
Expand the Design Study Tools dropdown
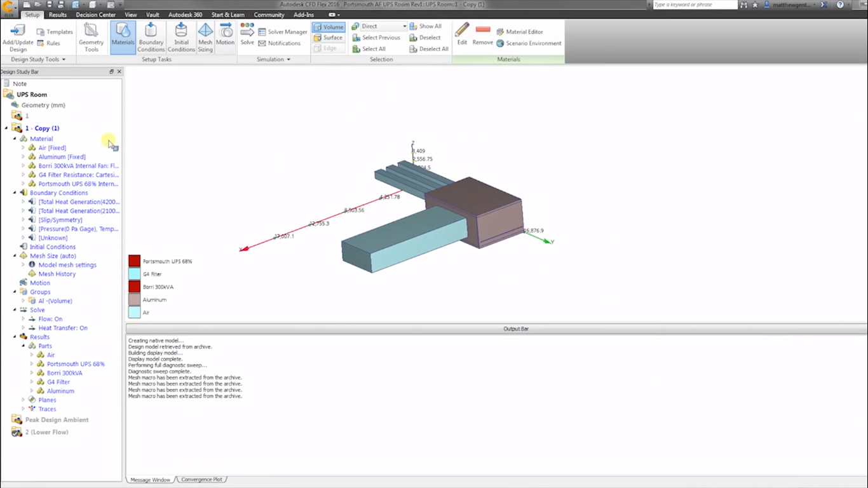tap(38, 59)
